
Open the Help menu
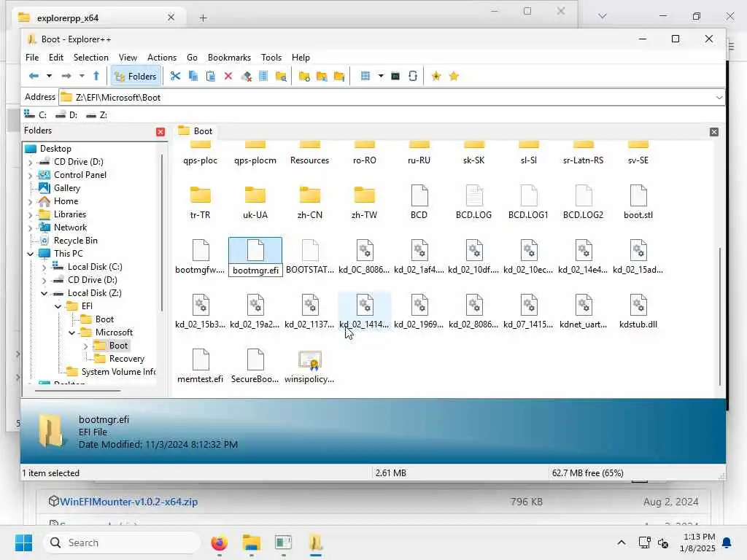(x=301, y=57)
